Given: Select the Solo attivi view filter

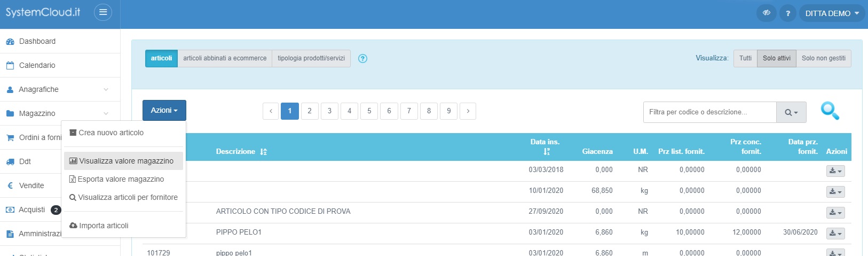Looking at the screenshot, I should tap(776, 58).
